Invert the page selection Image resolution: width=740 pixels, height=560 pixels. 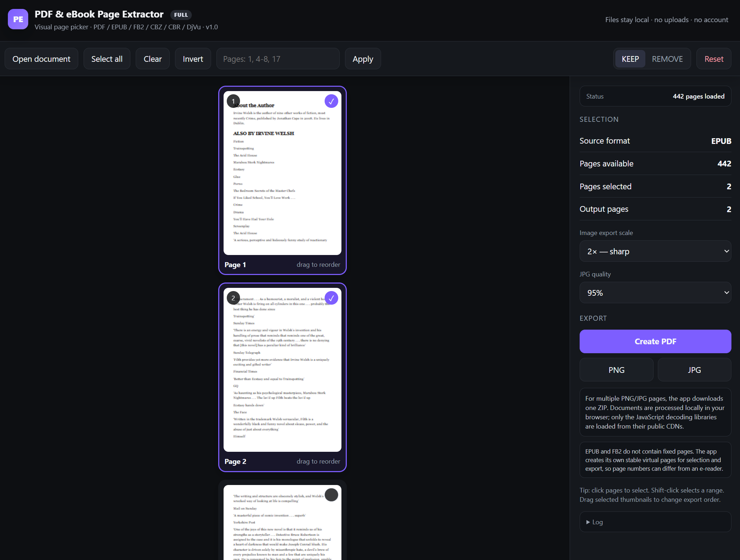(193, 59)
